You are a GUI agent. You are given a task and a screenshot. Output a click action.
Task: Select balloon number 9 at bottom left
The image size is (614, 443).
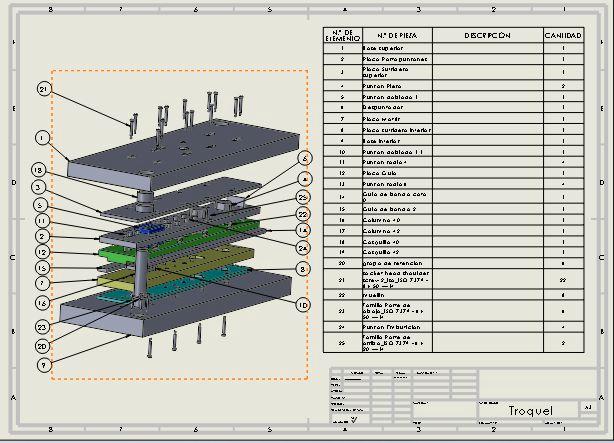[43, 365]
